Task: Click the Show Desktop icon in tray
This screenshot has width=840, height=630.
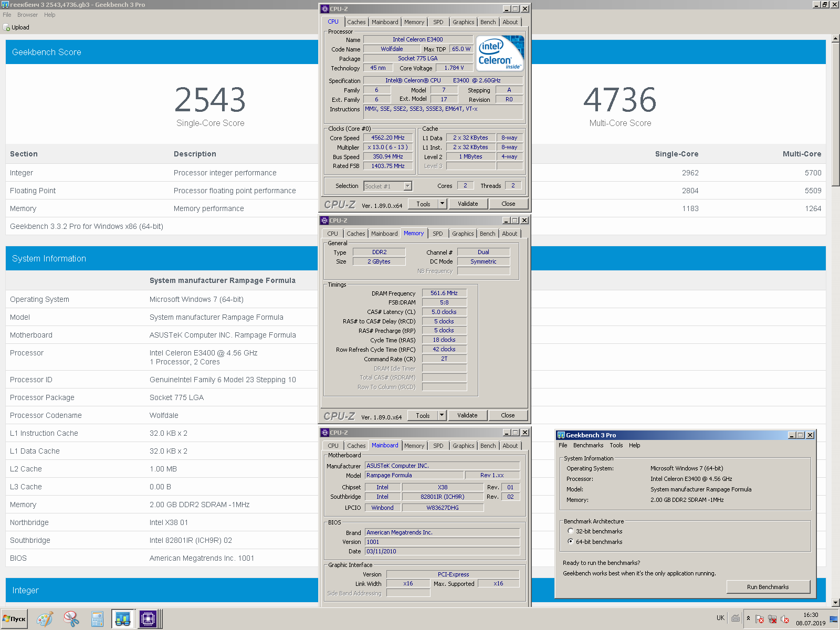Action: click(834, 619)
